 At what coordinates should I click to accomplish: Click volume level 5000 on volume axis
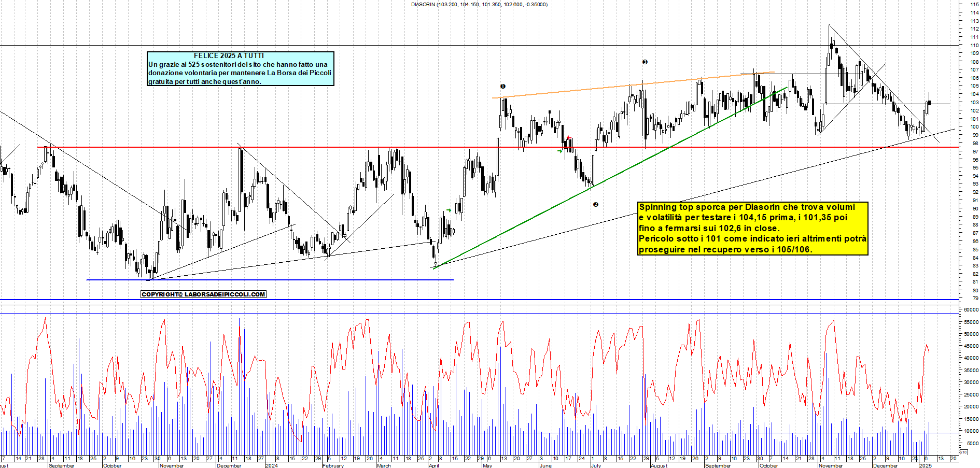pyautogui.click(x=973, y=443)
